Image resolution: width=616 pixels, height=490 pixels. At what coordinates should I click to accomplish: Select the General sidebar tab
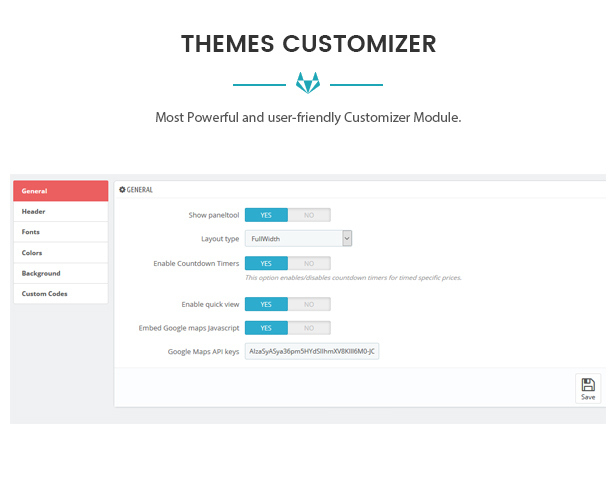click(x=60, y=191)
